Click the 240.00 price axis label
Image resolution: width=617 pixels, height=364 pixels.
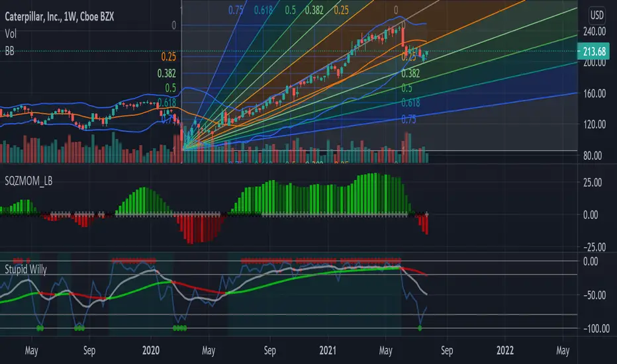click(x=594, y=32)
